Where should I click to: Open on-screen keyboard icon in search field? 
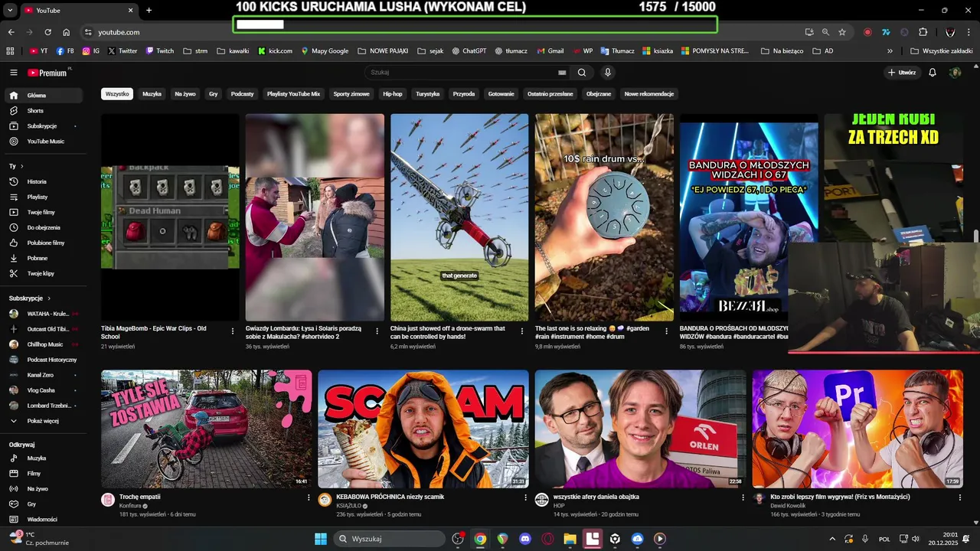tap(562, 73)
